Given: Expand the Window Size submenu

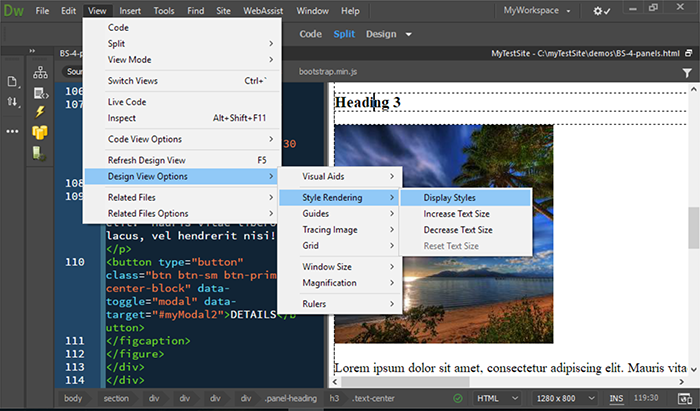Looking at the screenshot, I should pyautogui.click(x=340, y=267).
